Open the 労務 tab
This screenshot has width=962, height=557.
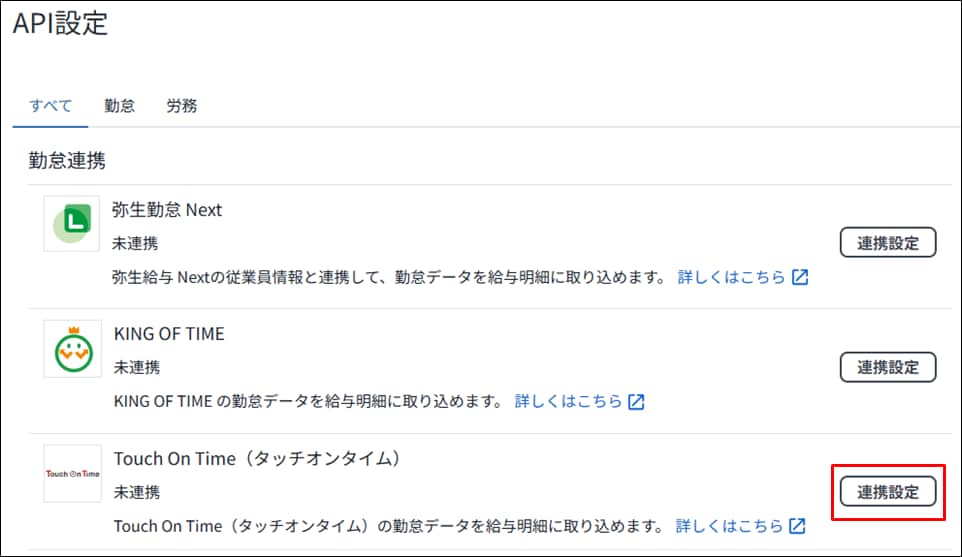(181, 106)
